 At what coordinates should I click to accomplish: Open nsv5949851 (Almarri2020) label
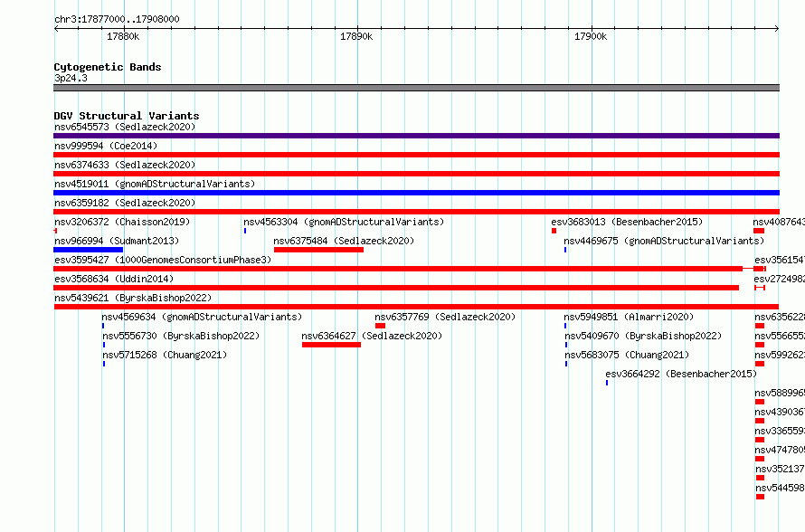coord(629,317)
